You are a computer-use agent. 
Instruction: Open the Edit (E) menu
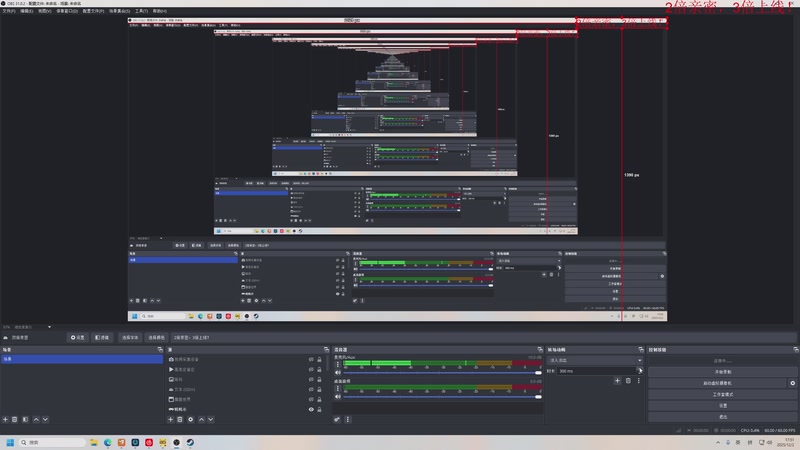point(27,11)
